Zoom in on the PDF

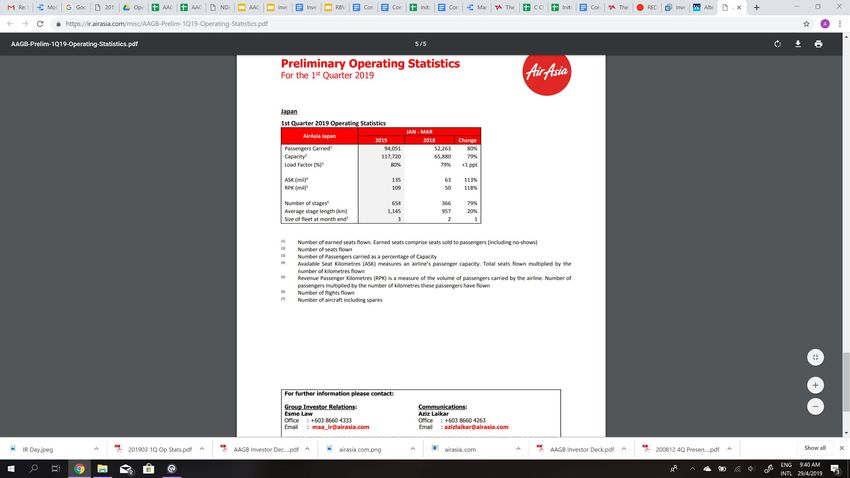click(x=815, y=385)
